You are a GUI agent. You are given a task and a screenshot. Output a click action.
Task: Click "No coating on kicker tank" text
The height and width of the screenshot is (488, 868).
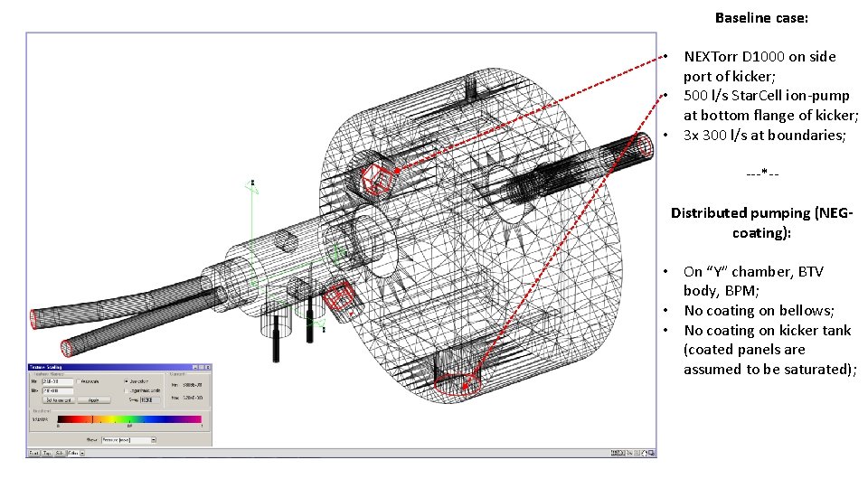point(768,331)
